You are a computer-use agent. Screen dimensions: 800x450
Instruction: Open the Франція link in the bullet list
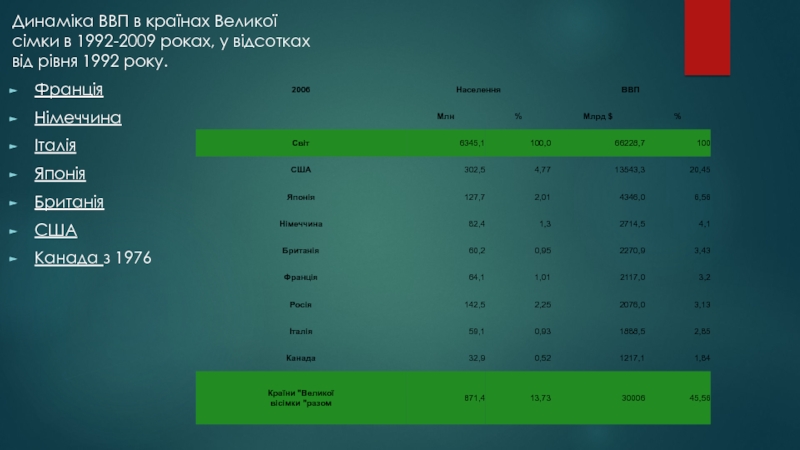(69, 91)
